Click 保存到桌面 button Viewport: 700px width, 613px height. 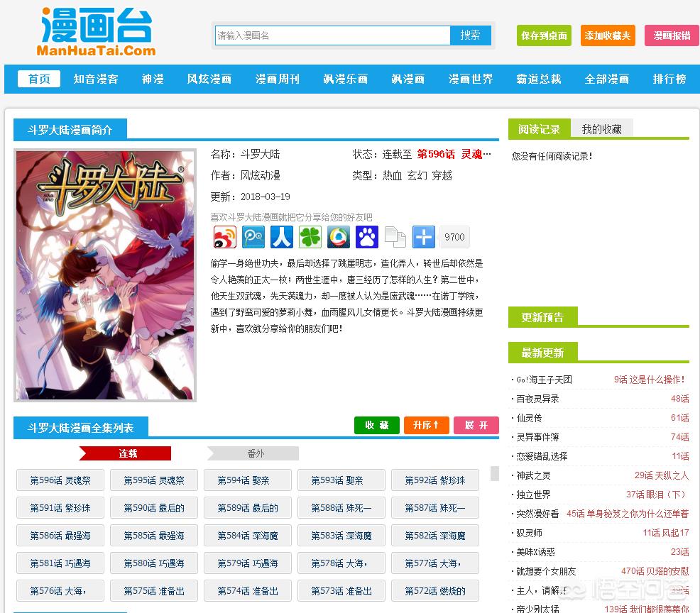tap(545, 35)
